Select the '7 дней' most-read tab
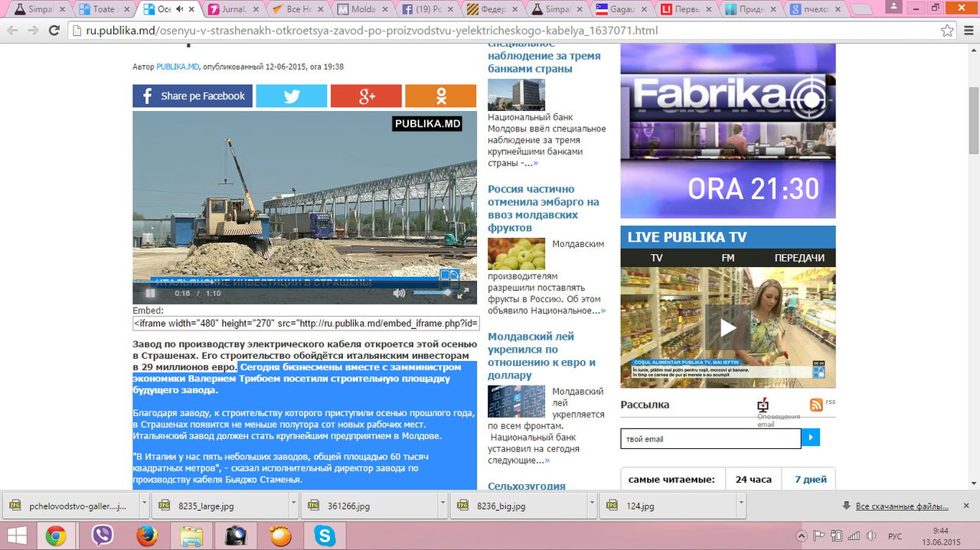The image size is (980, 550). pos(810,480)
